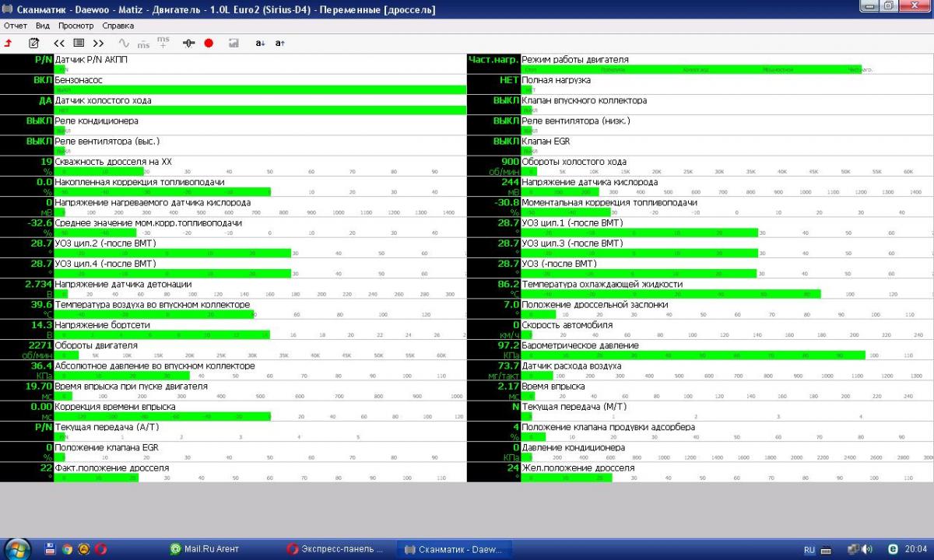
Task: Increase font size with the a↑ icon
Action: [280, 43]
